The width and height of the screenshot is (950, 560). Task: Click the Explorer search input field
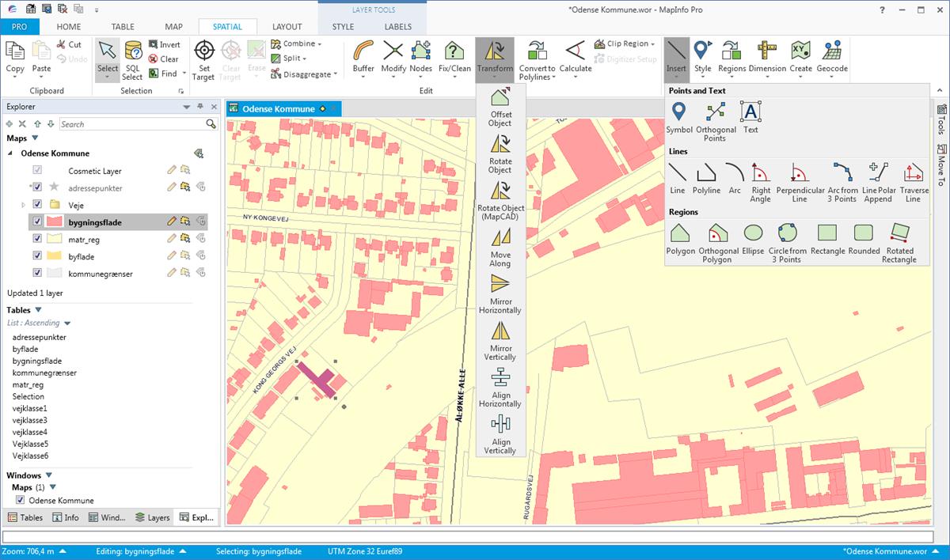coord(131,124)
